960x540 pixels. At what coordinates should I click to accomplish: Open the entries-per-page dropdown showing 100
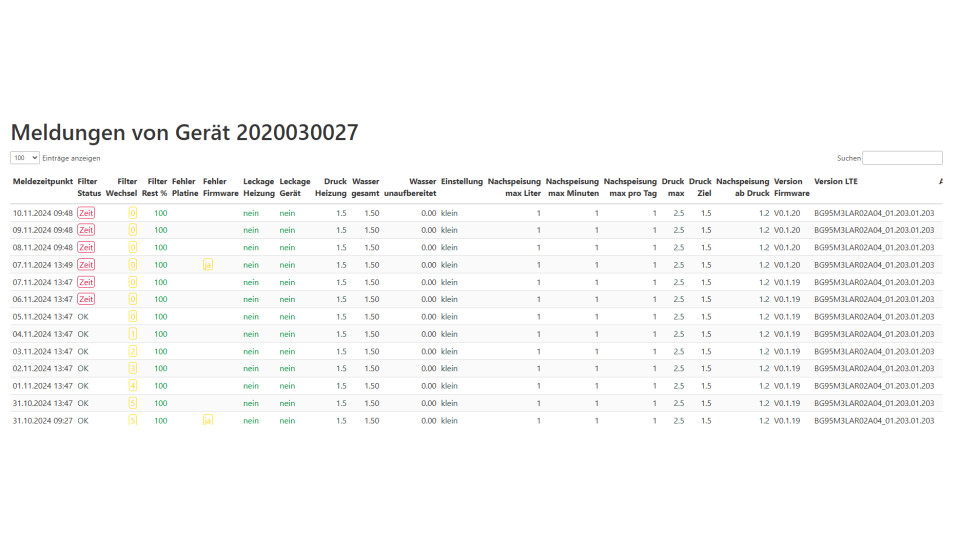pyautogui.click(x=25, y=158)
